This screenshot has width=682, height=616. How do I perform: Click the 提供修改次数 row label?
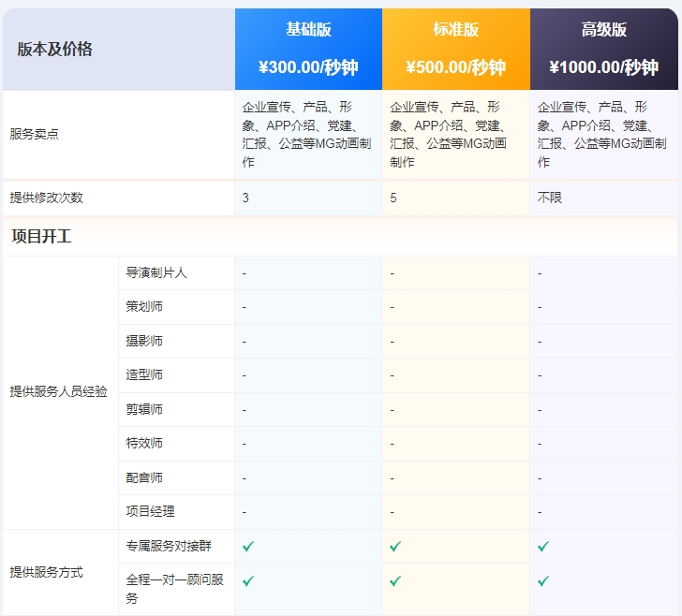click(x=47, y=198)
